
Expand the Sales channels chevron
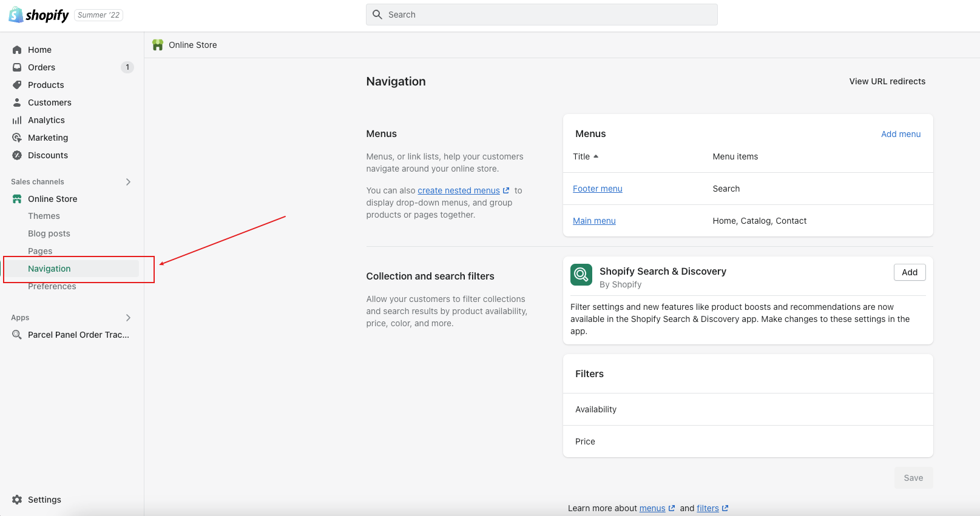128,182
